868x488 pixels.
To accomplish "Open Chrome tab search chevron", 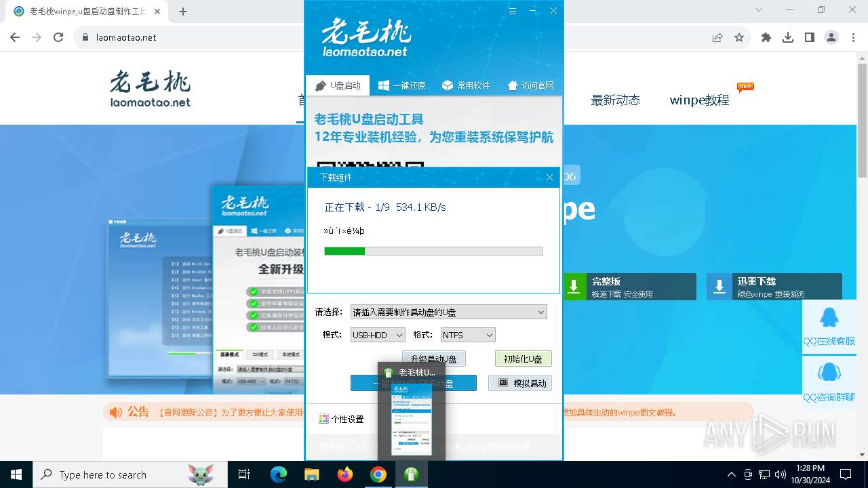I will click(x=759, y=9).
